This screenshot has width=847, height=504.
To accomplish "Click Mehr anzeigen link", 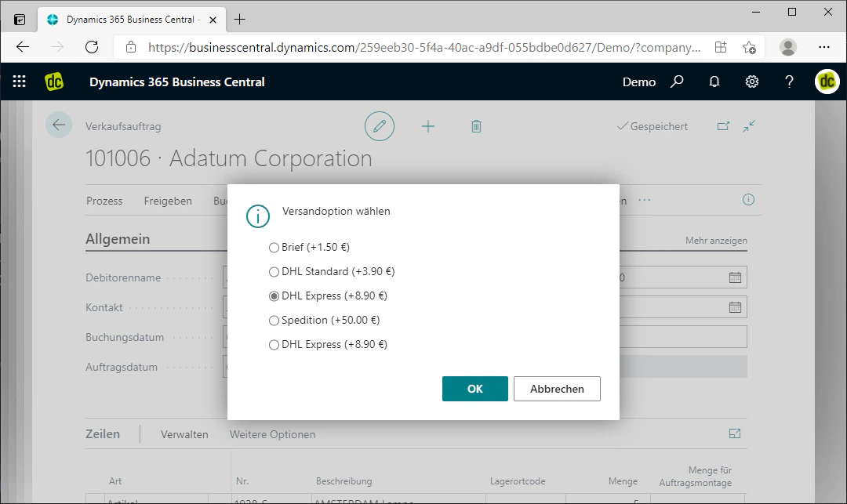I will click(x=716, y=241).
